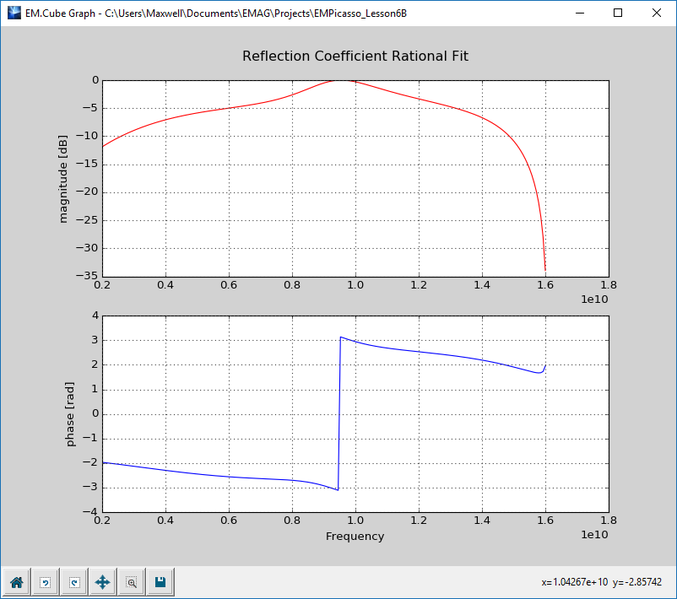Click the phase [rad] axis label
This screenshot has height=599, width=677.
(x=70, y=414)
